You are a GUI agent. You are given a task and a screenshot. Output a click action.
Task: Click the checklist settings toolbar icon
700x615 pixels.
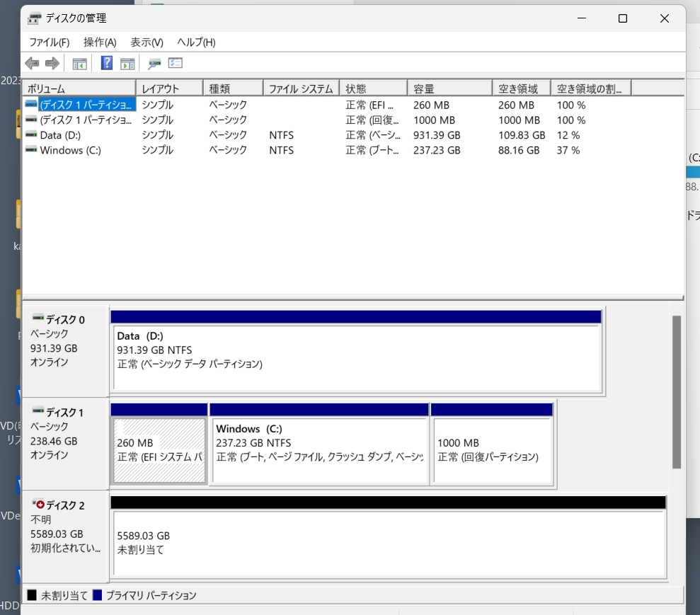click(x=176, y=64)
